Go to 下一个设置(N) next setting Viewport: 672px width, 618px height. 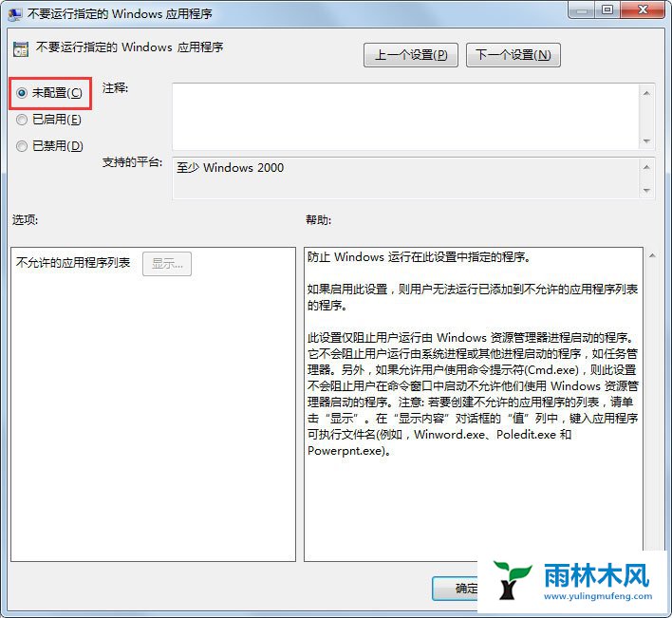(x=513, y=55)
